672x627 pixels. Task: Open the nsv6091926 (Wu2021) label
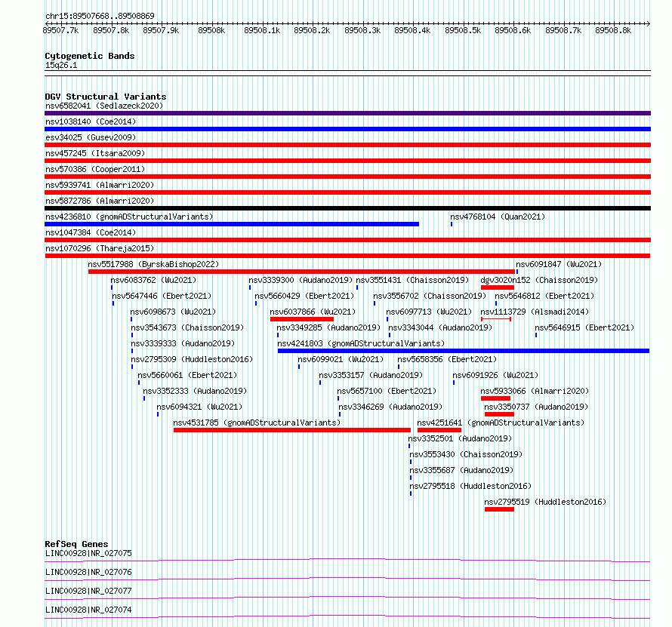click(x=495, y=375)
